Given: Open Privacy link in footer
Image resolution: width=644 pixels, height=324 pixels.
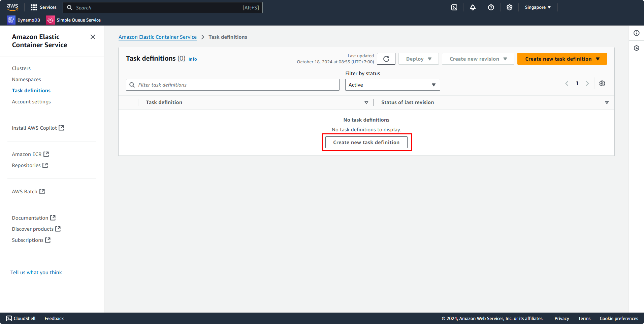Looking at the screenshot, I should (x=562, y=319).
